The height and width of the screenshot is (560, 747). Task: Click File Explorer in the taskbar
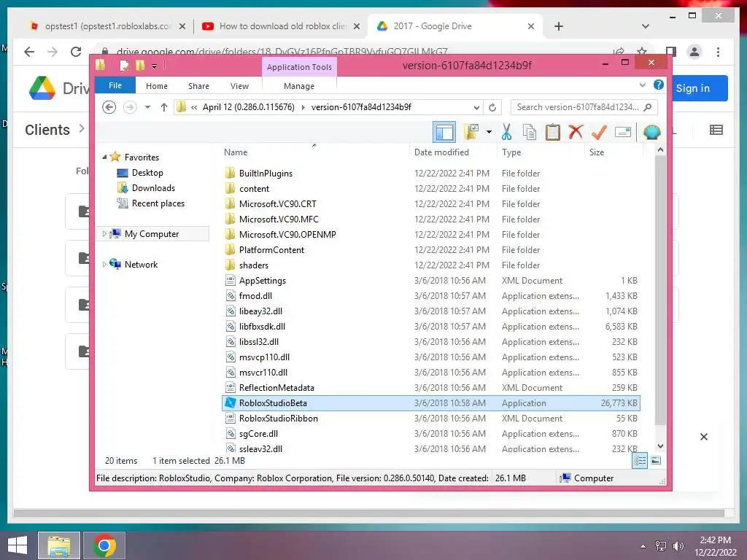(x=59, y=545)
